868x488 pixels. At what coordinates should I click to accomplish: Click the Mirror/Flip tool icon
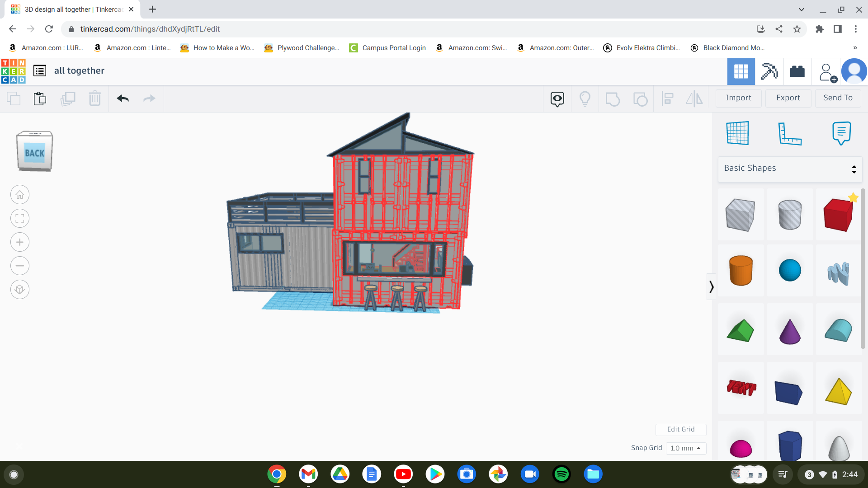(694, 99)
